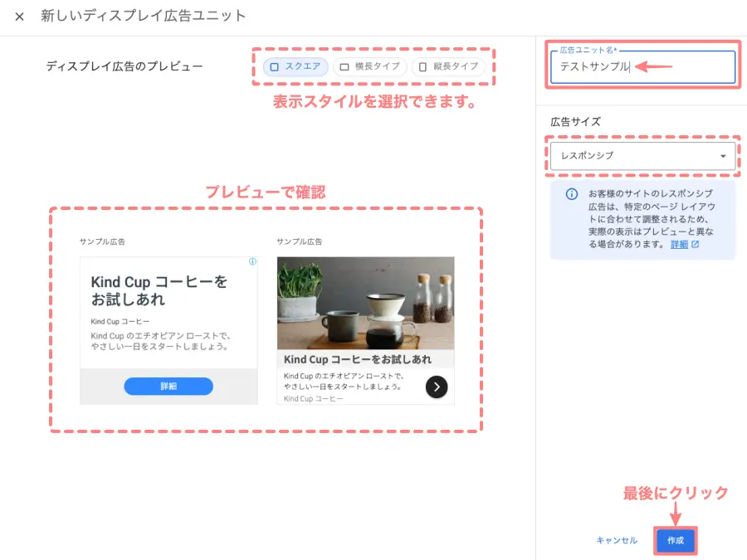Open the 詳細 help link in the notice
Image resolution: width=747 pixels, height=560 pixels.
click(681, 244)
